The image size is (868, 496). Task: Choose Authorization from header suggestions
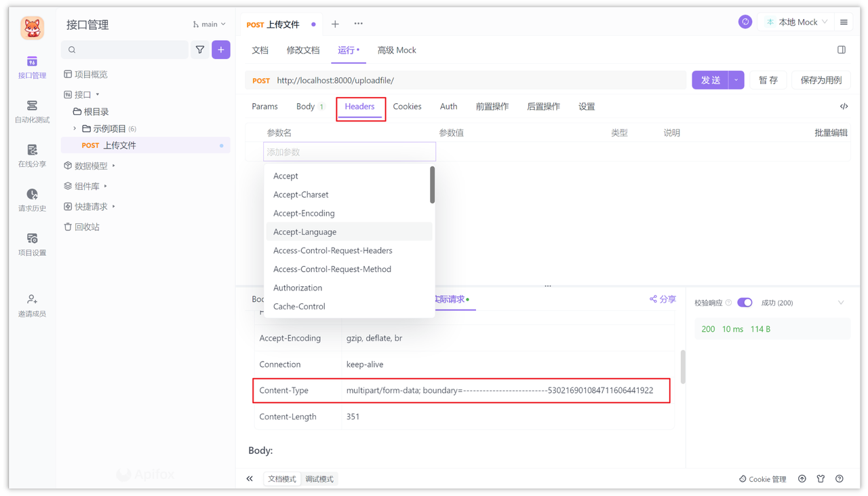pyautogui.click(x=349, y=288)
